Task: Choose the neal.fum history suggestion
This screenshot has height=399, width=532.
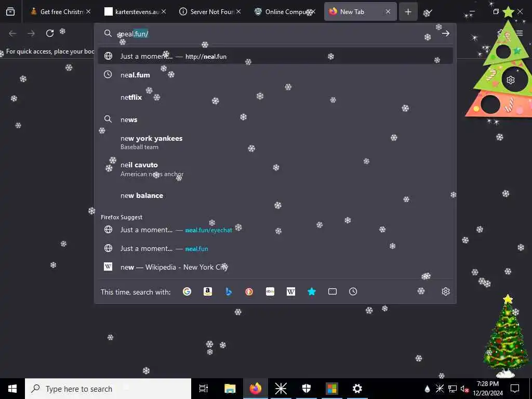Action: click(x=275, y=75)
